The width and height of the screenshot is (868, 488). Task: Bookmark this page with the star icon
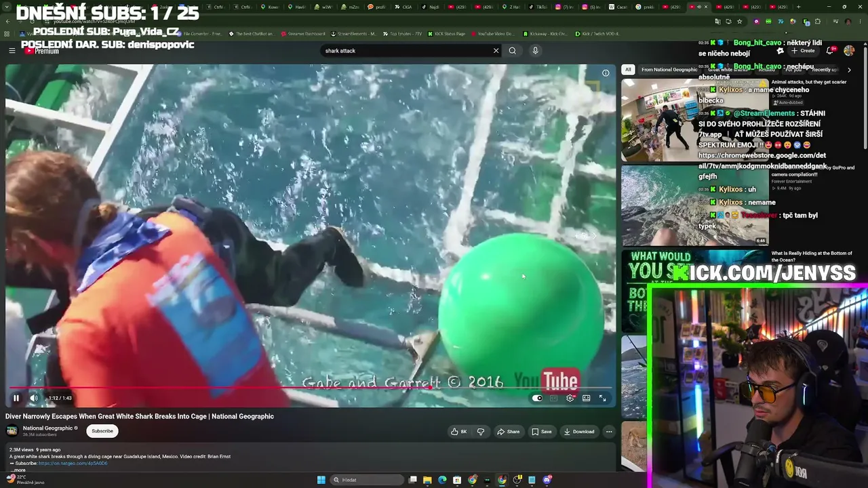[x=739, y=21]
